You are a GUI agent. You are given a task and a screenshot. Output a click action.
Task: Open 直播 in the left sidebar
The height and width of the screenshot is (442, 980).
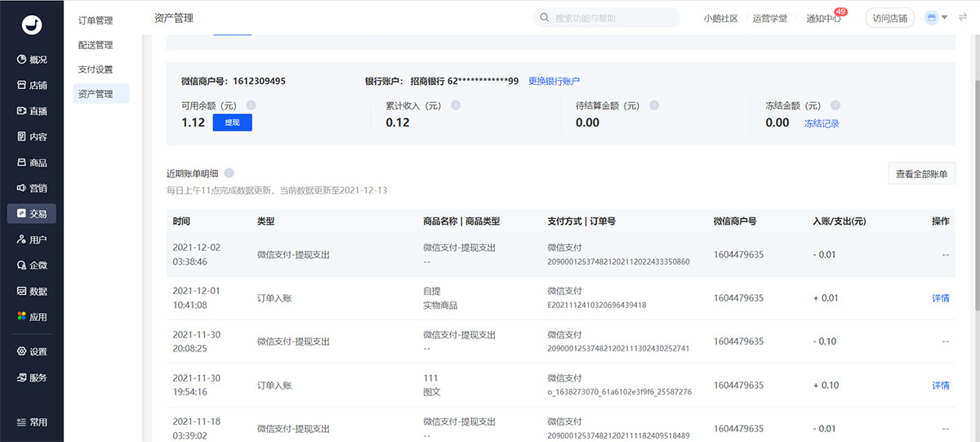32,111
